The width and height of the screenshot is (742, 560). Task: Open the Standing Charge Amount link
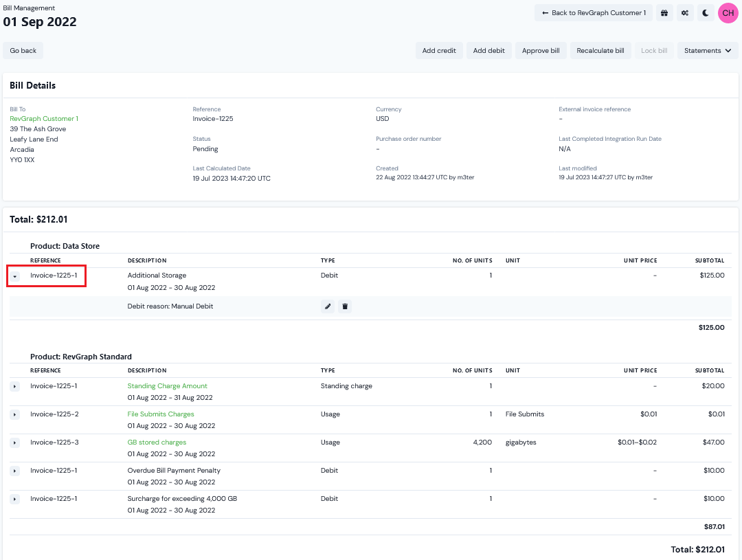(x=167, y=385)
